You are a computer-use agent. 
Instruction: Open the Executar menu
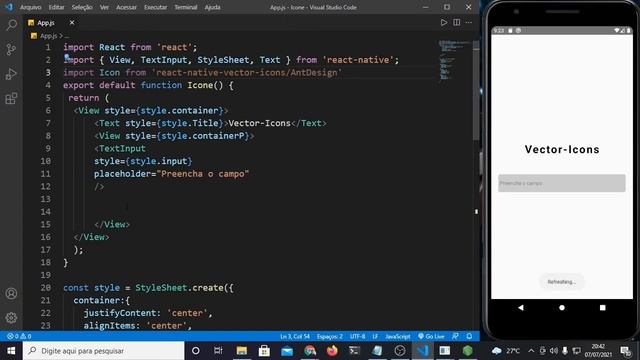tap(156, 7)
